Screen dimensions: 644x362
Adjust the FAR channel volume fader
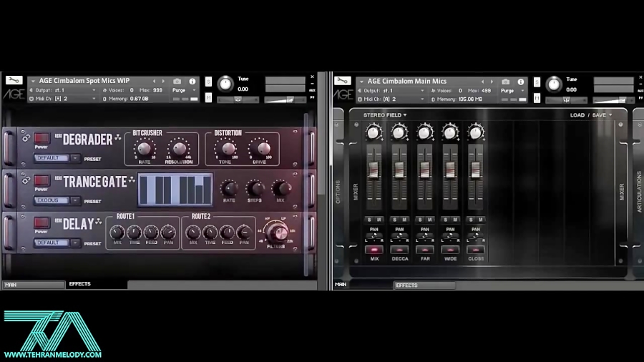424,170
